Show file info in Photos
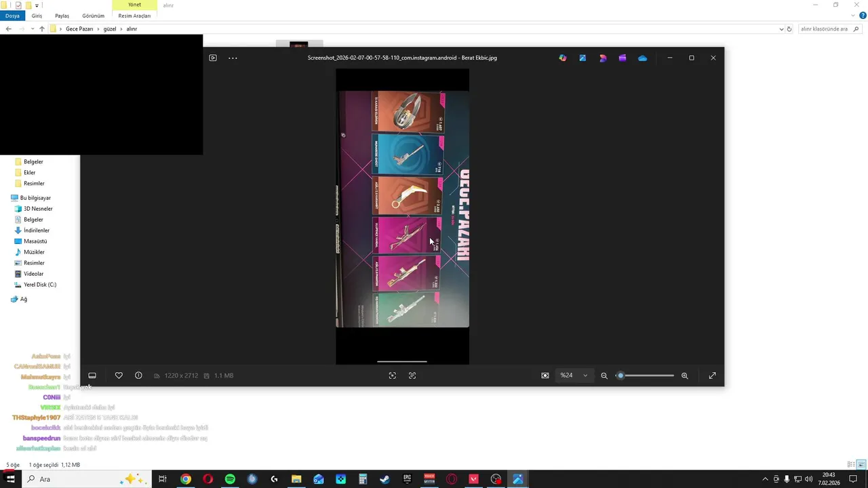This screenshot has height=488, width=868. (138, 375)
